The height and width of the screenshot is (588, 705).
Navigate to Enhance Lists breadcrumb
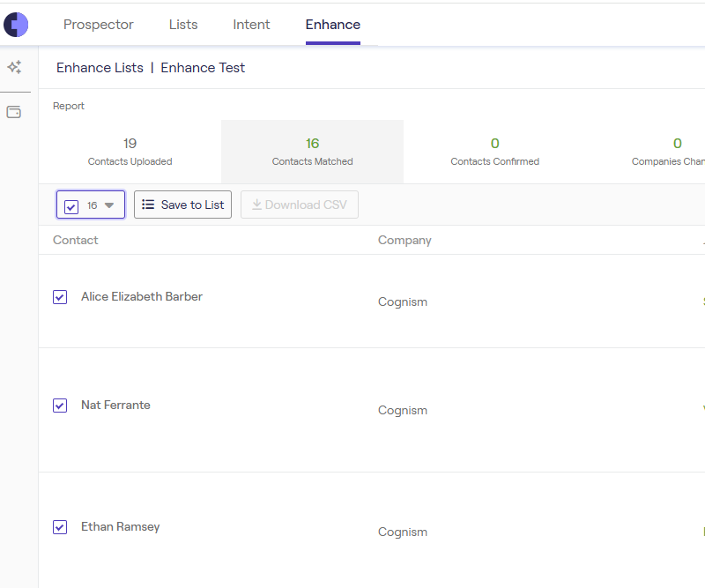click(x=100, y=68)
